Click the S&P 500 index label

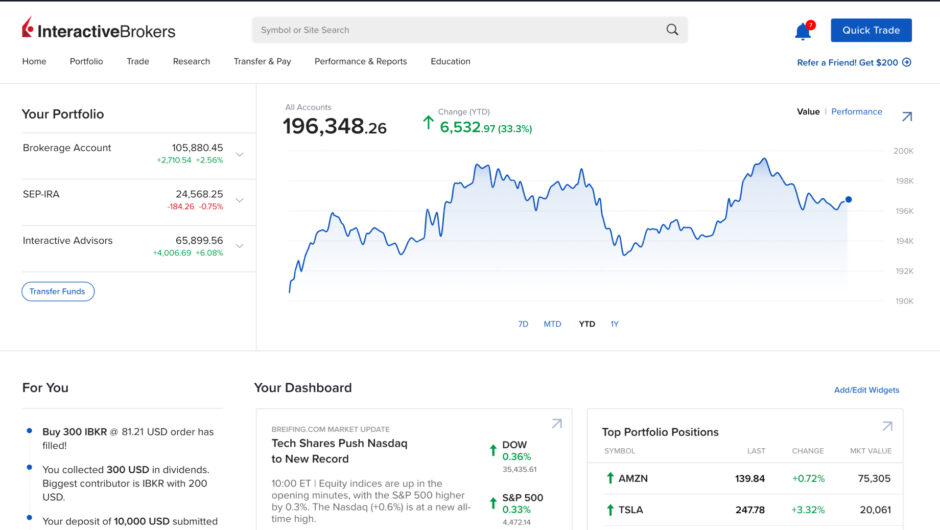(x=523, y=498)
